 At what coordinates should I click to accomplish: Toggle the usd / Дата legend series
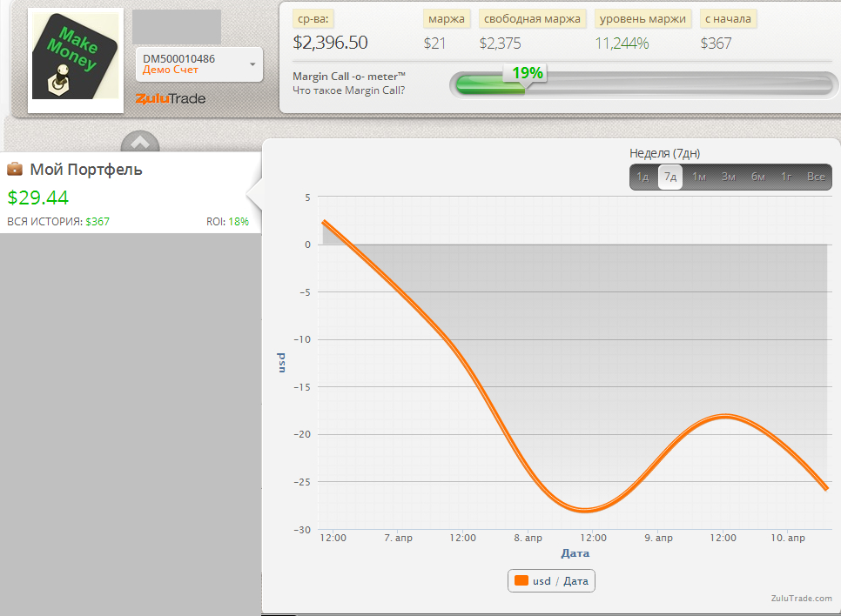[x=551, y=580]
